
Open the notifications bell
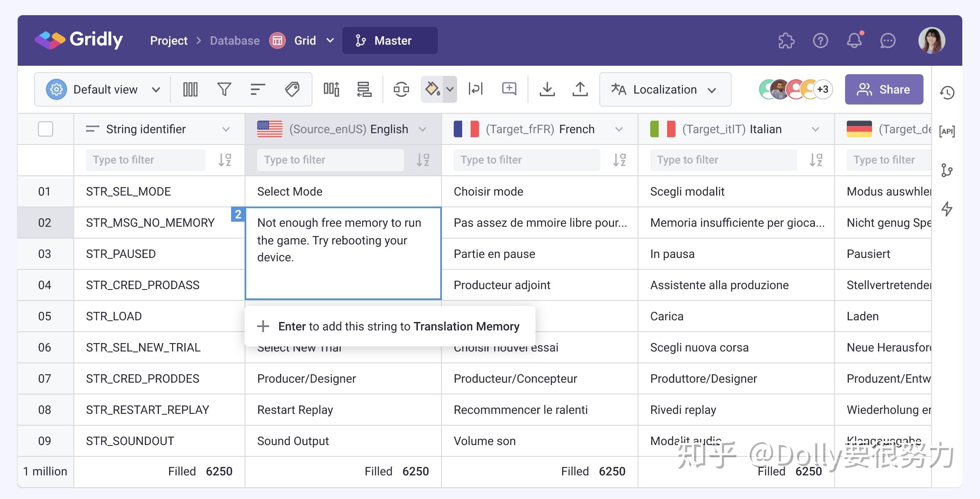[x=854, y=40]
